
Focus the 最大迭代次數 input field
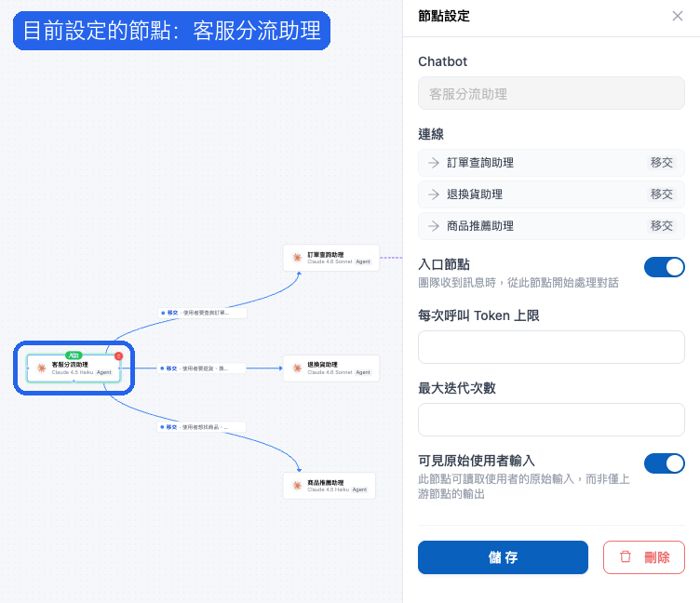click(x=551, y=420)
